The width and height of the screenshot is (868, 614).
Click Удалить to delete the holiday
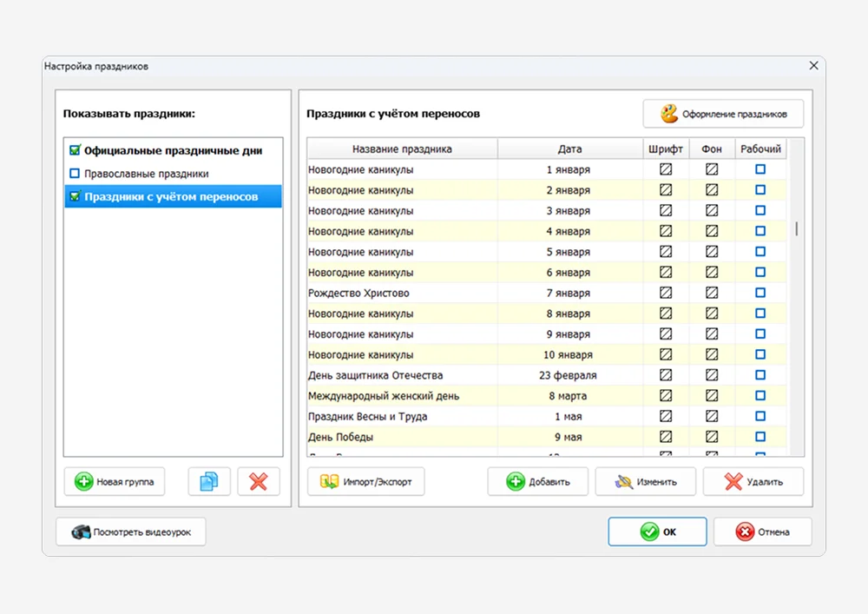coord(753,481)
